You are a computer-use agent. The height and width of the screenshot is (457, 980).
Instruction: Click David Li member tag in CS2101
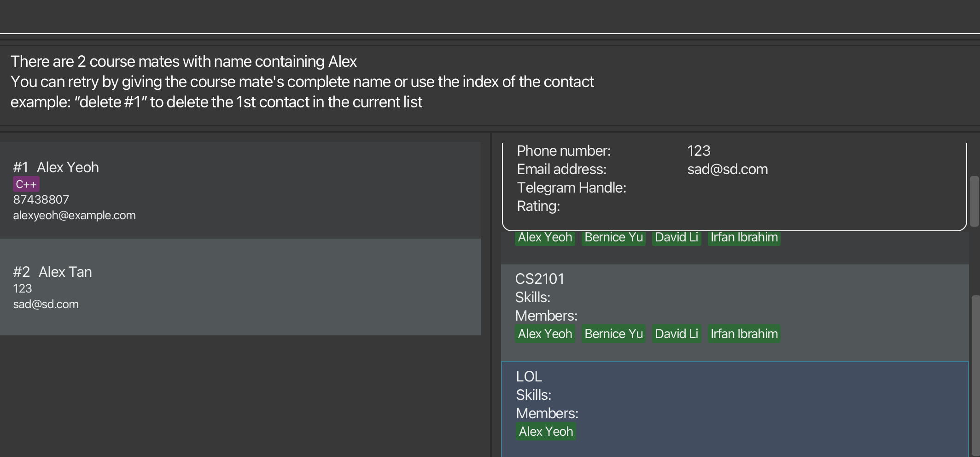point(677,334)
